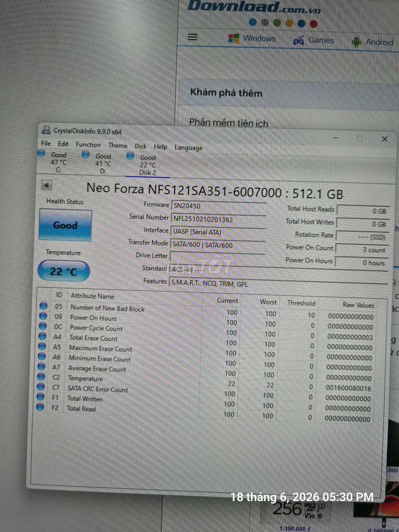Open the Disk menu
This screenshot has width=399, height=532.
[x=140, y=146]
